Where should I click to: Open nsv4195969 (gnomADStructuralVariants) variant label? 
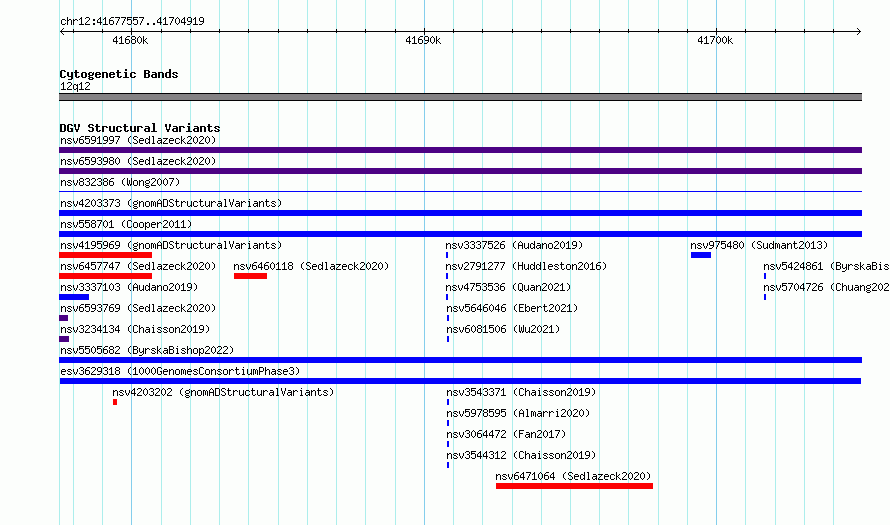tap(171, 245)
